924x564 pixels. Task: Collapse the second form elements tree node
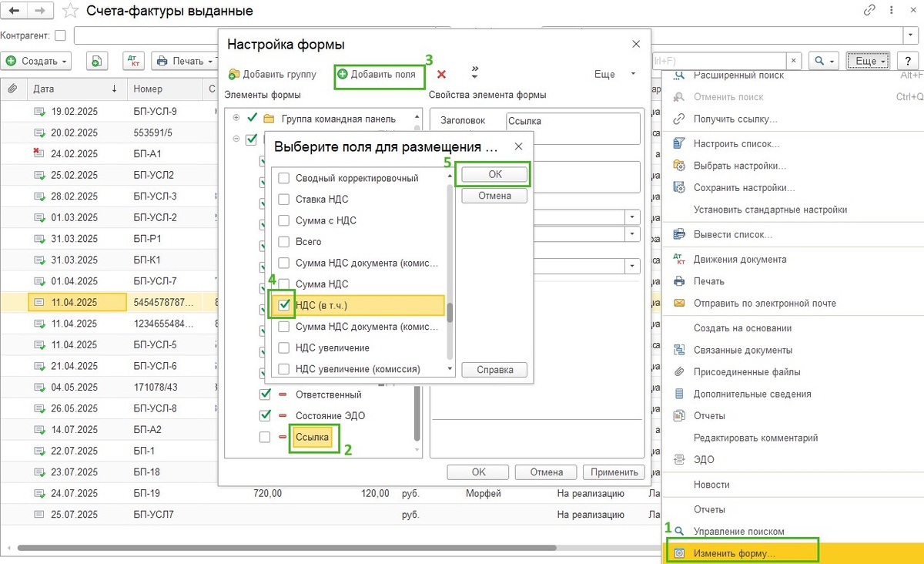(236, 139)
